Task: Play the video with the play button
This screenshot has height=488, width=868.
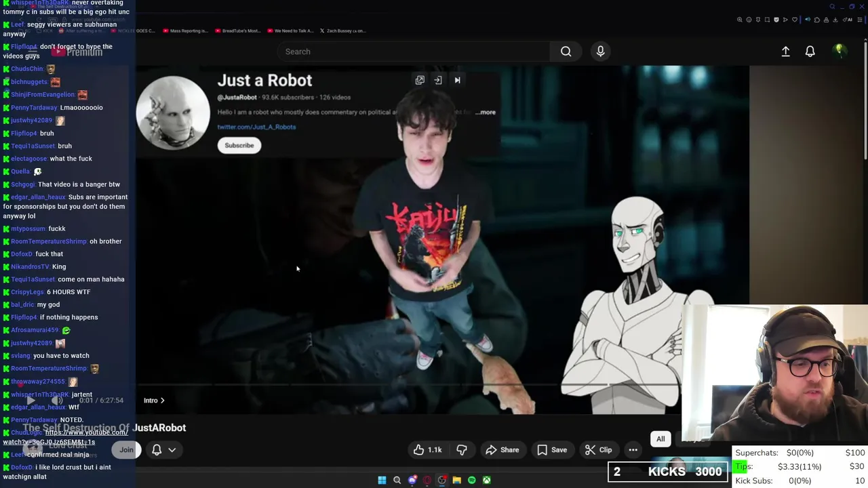Action: click(x=31, y=401)
